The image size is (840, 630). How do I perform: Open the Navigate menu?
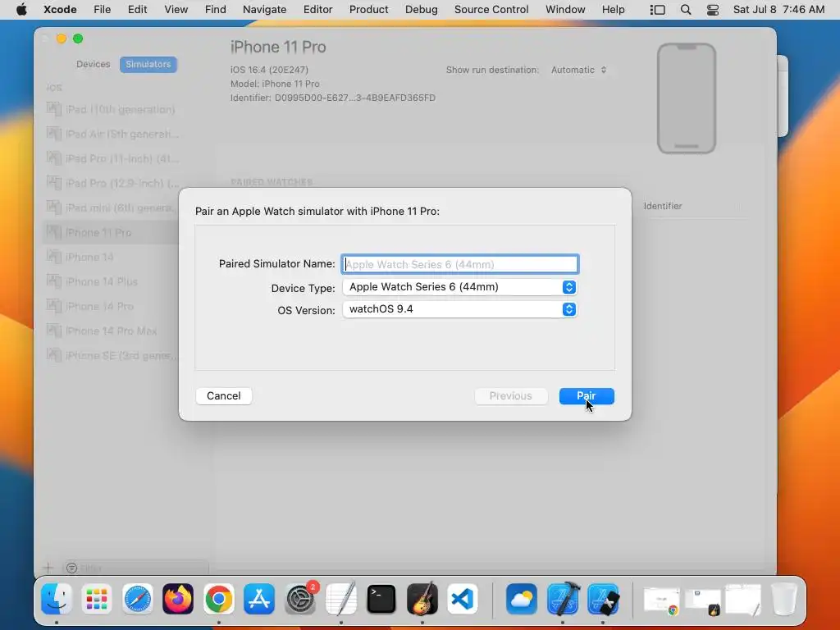(x=265, y=10)
